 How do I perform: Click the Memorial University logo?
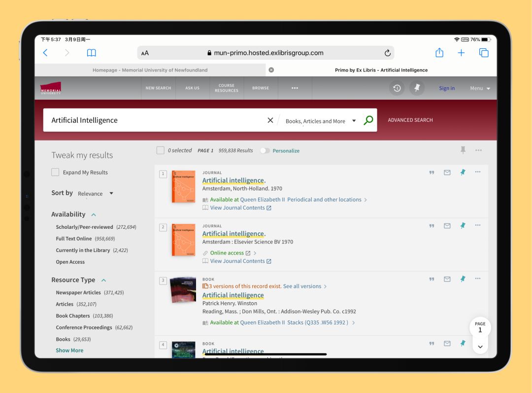(51, 88)
